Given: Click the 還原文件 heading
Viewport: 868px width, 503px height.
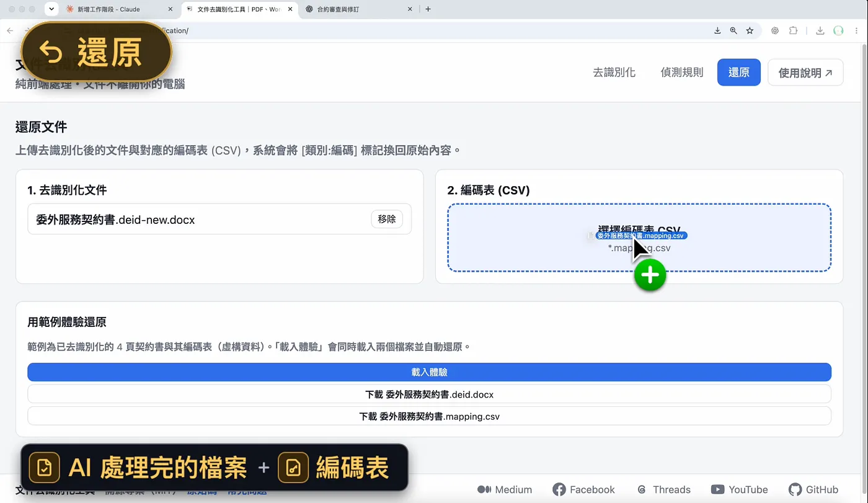Looking at the screenshot, I should pos(41,127).
